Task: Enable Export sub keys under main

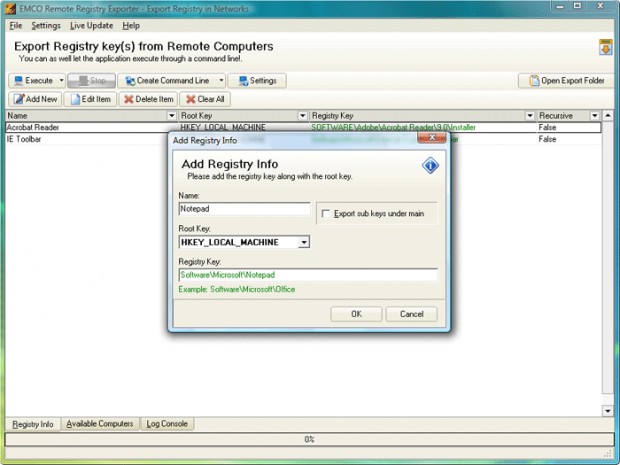Action: pyautogui.click(x=326, y=214)
